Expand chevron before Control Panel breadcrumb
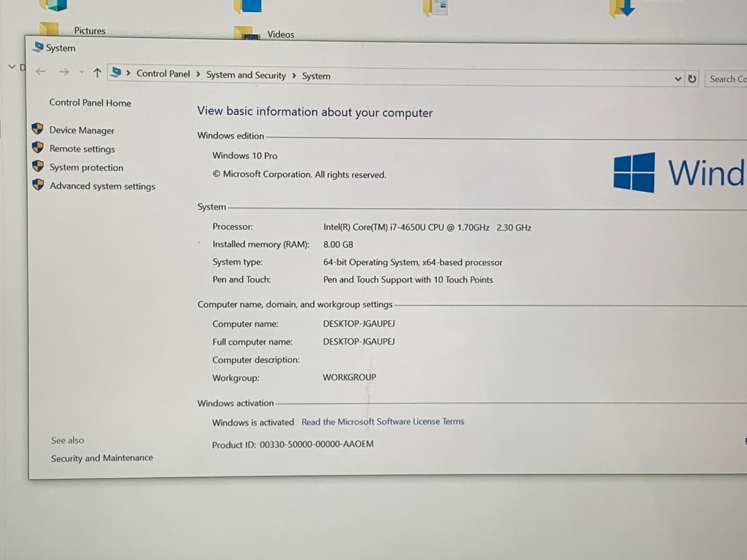This screenshot has height=560, width=747. pyautogui.click(x=128, y=73)
